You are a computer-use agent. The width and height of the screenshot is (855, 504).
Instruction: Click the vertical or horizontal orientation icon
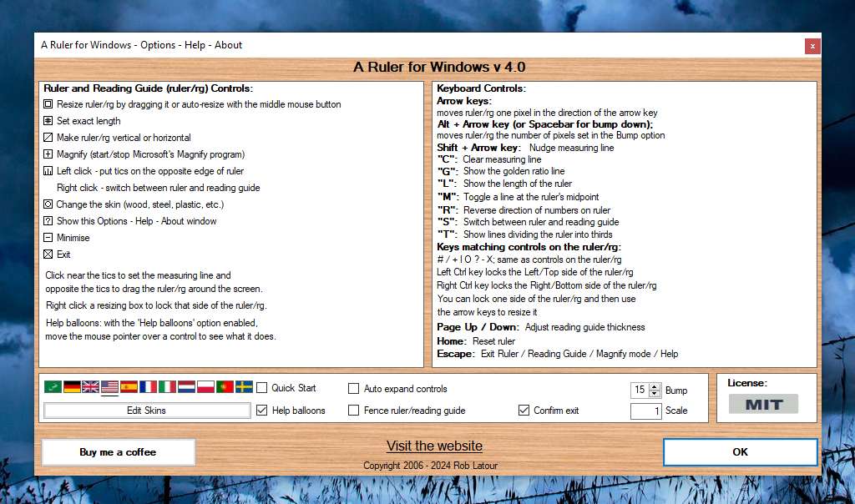tap(48, 138)
